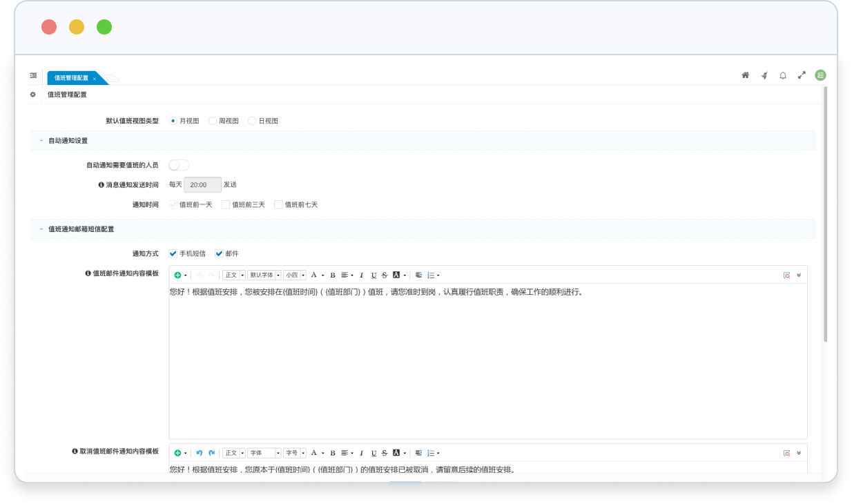The width and height of the screenshot is (852, 504).
Task: Toggle the sidebar menu icon beside the tab
Action: (33, 75)
